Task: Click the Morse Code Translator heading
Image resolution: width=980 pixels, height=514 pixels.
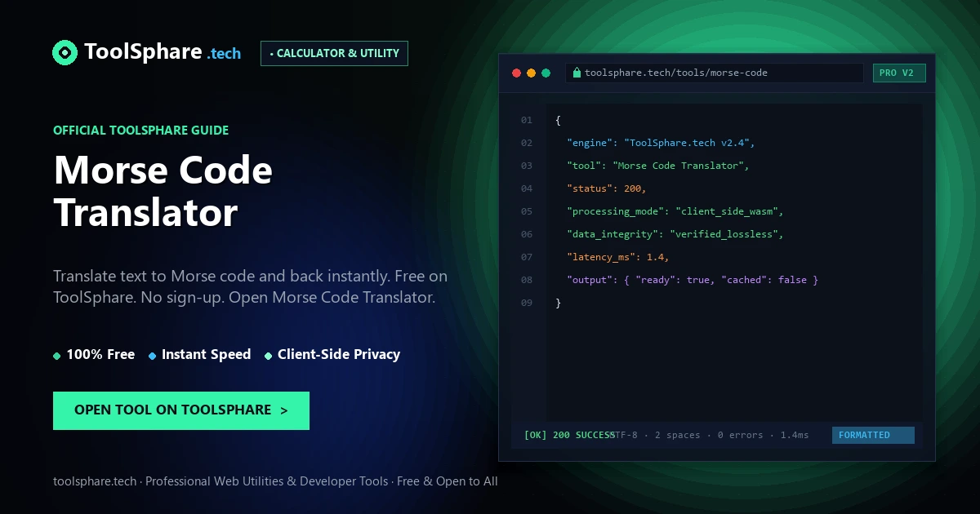Action: (x=163, y=191)
